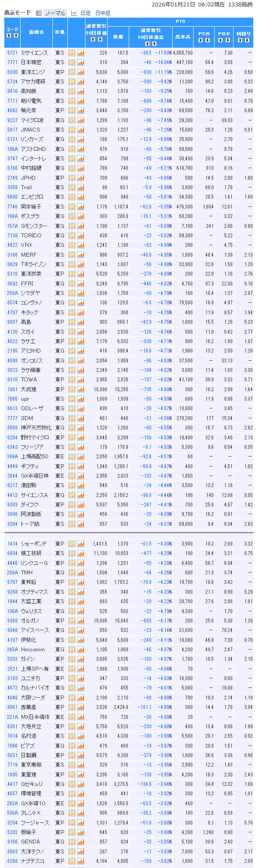Sort PBR column ascending with the up arrow
Image resolution: width=258 pixels, height=868 pixels.
pyautogui.click(x=220, y=40)
